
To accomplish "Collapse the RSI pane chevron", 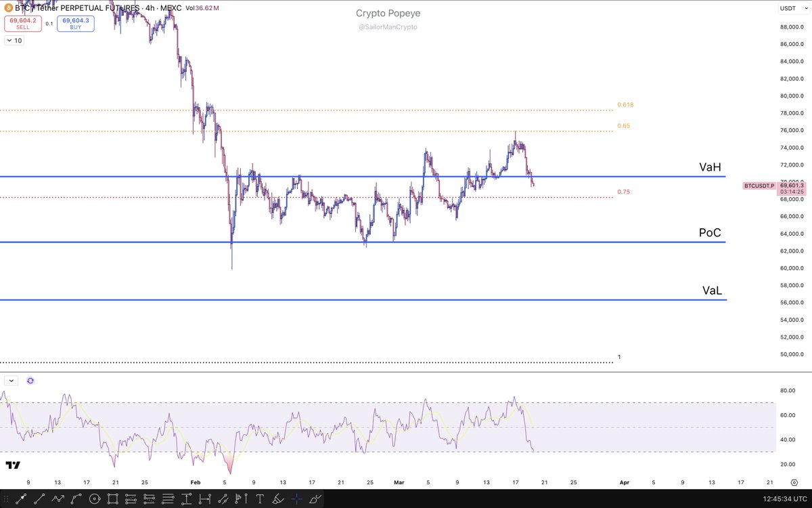I will click(x=12, y=381).
